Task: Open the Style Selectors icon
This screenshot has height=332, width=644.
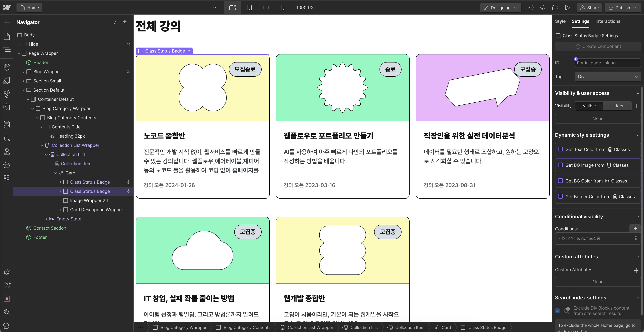Action: pos(7,94)
